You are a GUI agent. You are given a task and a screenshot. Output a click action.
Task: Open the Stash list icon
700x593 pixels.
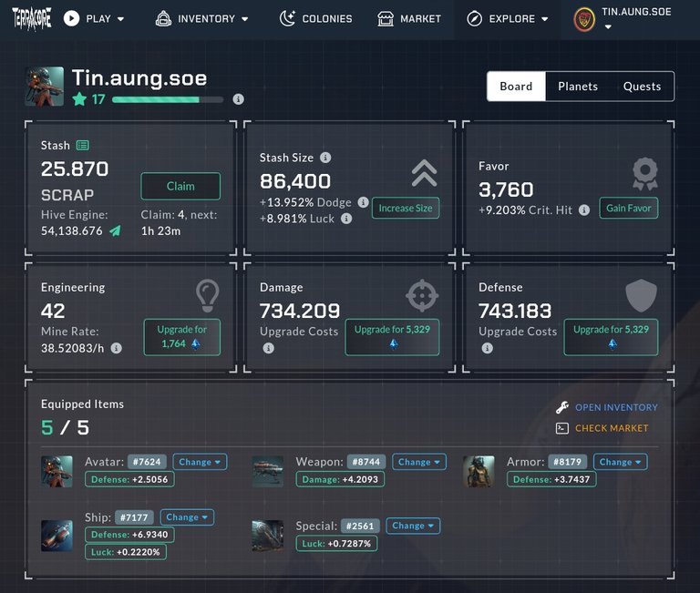click(x=83, y=145)
